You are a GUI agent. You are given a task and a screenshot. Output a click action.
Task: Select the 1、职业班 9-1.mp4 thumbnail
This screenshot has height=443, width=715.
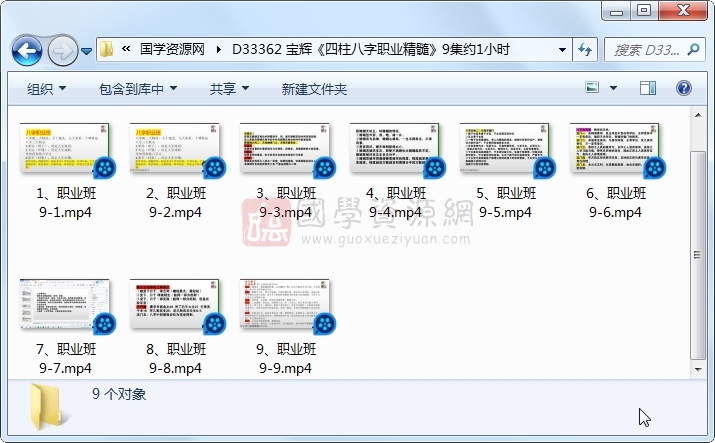(64, 148)
